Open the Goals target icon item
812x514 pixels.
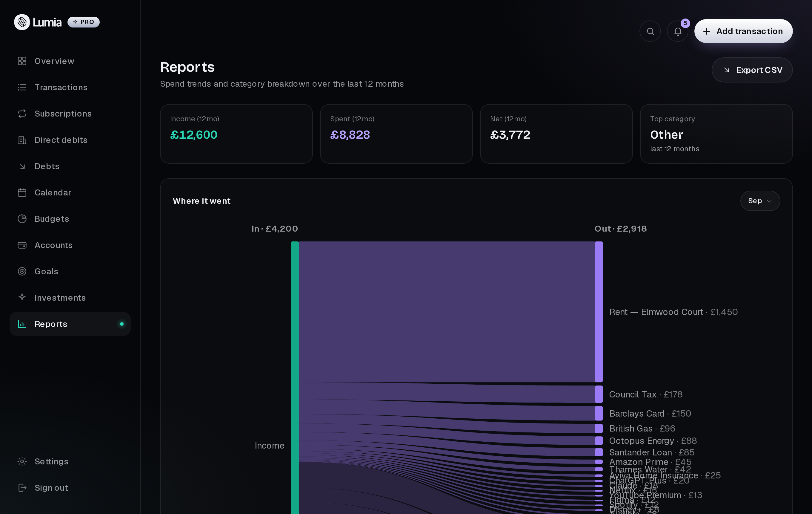click(70, 271)
